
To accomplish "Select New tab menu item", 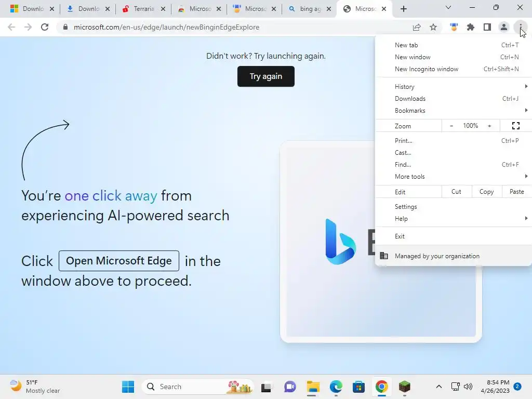I will (454, 45).
